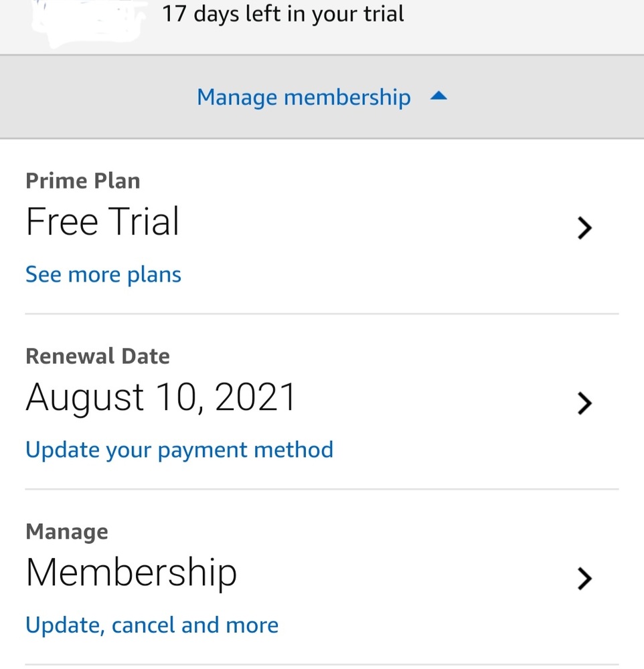Click the Prime Plan label
The image size is (644, 669).
[82, 181]
